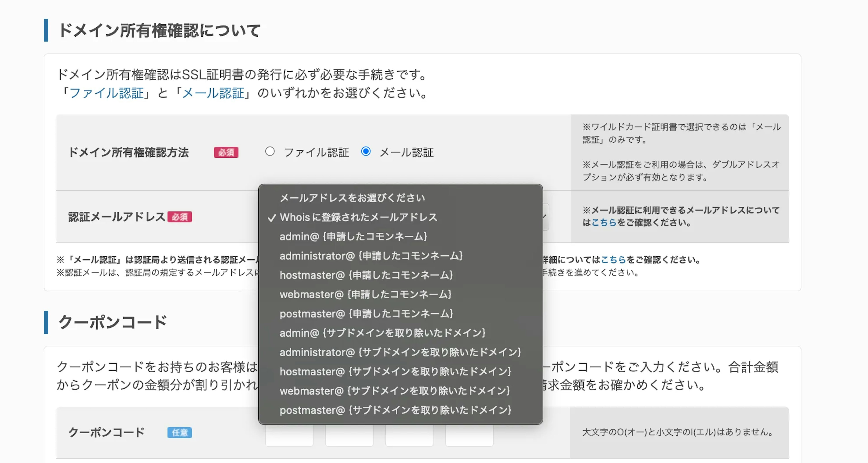Select Whois に登録されたメールアドレス option
868x463 pixels.
(358, 217)
